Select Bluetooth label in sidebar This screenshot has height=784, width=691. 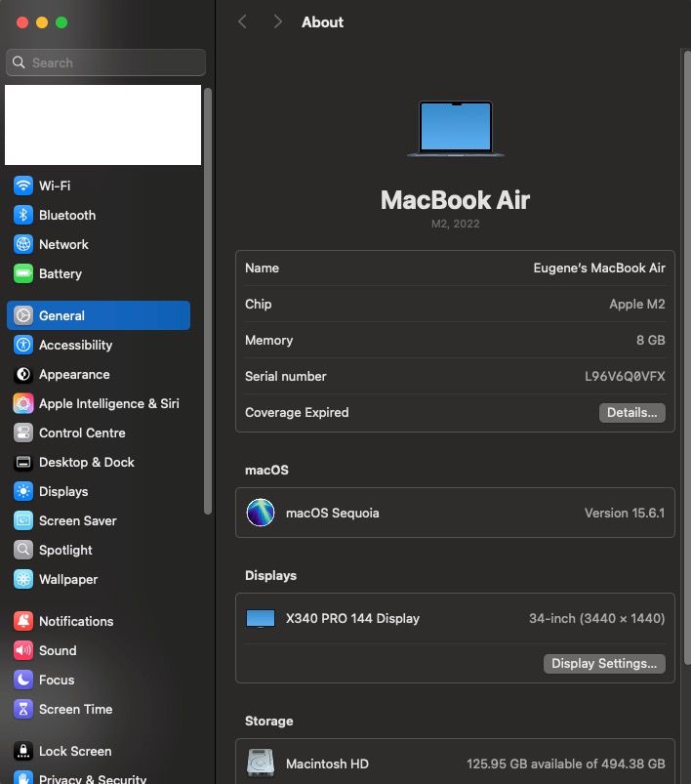67,215
